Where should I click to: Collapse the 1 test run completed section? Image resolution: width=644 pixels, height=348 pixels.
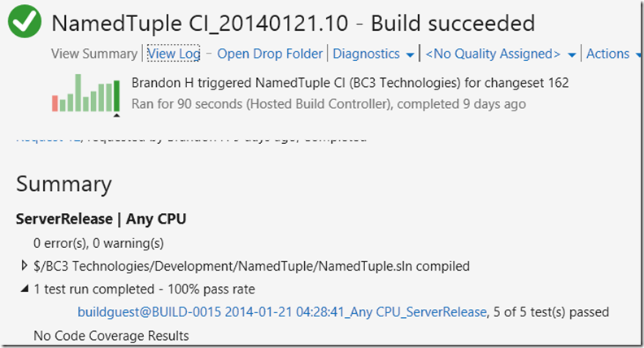click(x=24, y=289)
